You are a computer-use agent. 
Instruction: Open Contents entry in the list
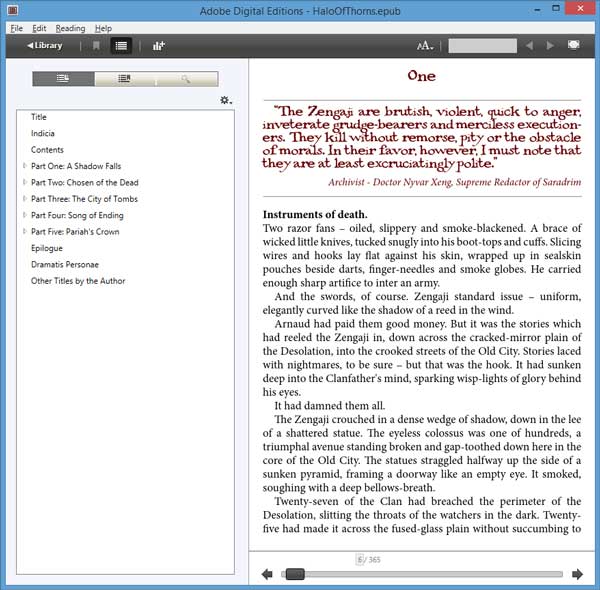coord(47,150)
